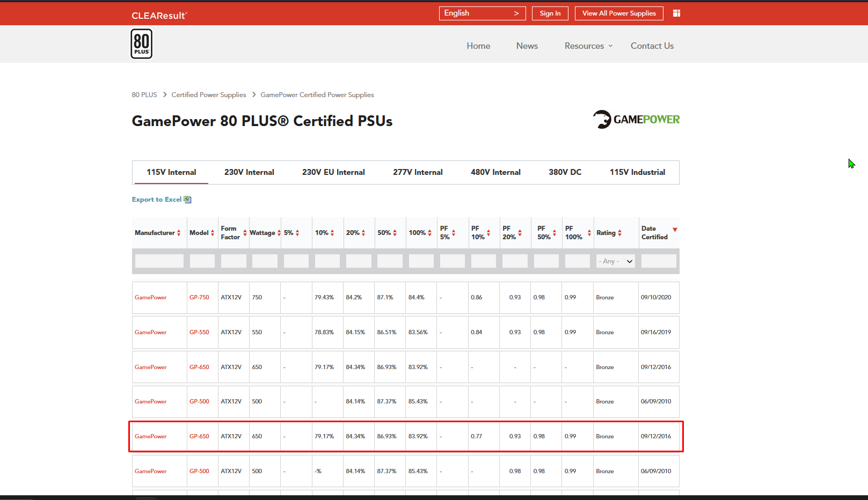Switch to the 230V Internal tab
This screenshot has width=868, height=500.
(249, 172)
